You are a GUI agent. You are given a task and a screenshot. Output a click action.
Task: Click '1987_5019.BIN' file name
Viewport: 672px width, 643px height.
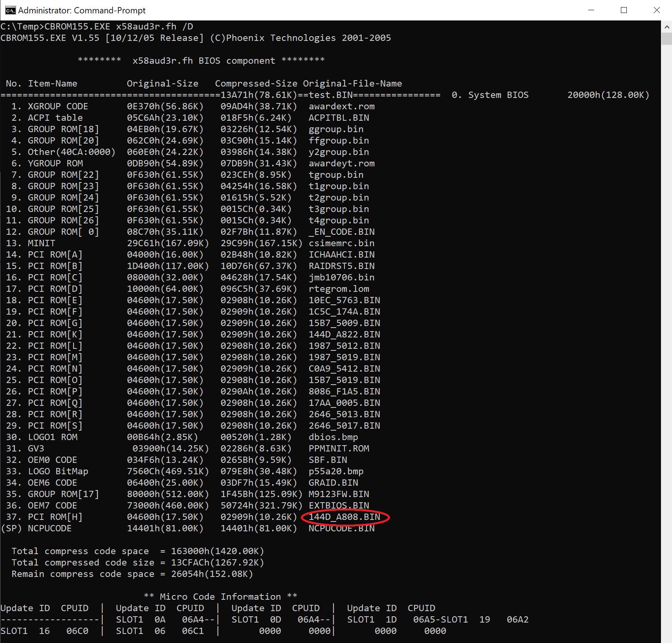click(344, 357)
